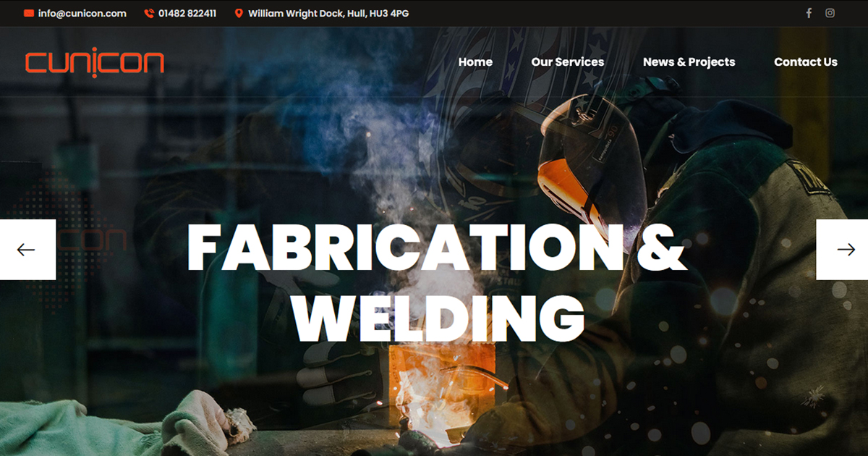
Task: Open the News & Projects menu item
Action: [689, 62]
